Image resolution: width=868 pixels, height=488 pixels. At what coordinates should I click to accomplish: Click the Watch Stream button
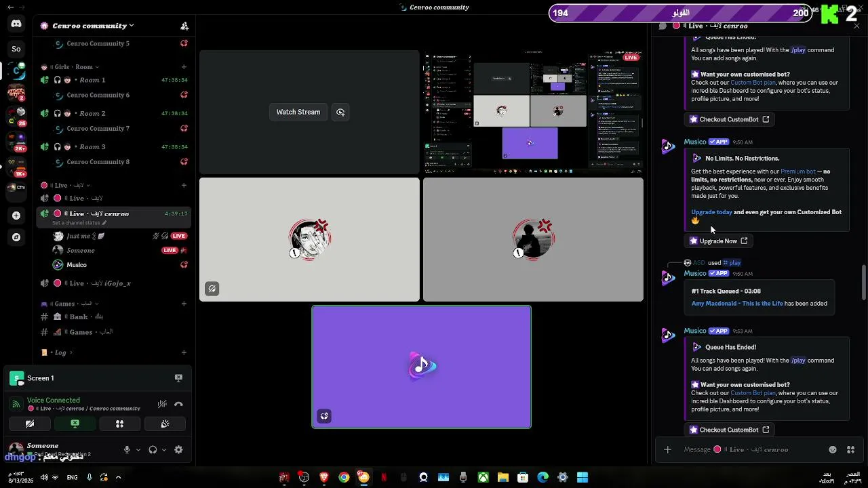(x=298, y=112)
